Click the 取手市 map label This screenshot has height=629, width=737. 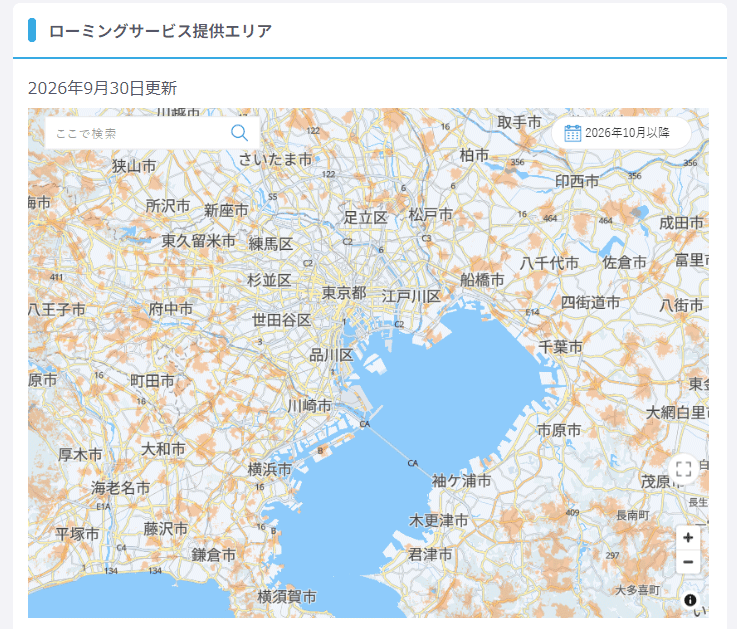[519, 122]
